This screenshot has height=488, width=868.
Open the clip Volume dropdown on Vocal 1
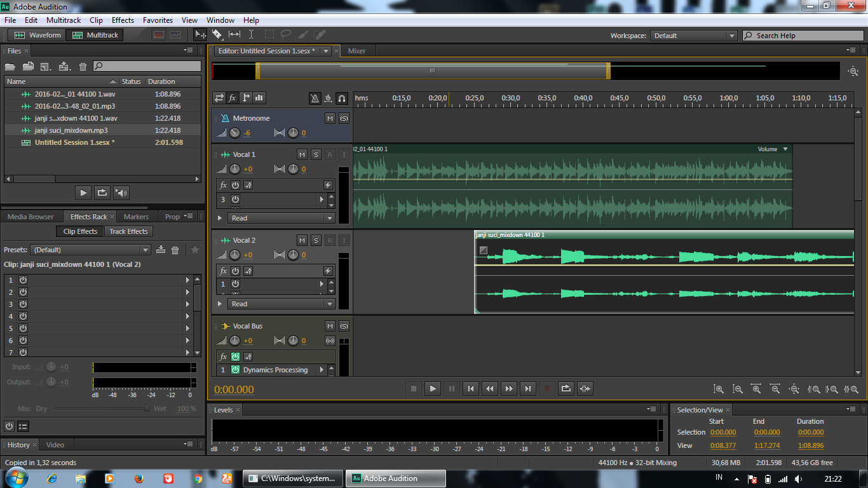[x=785, y=149]
